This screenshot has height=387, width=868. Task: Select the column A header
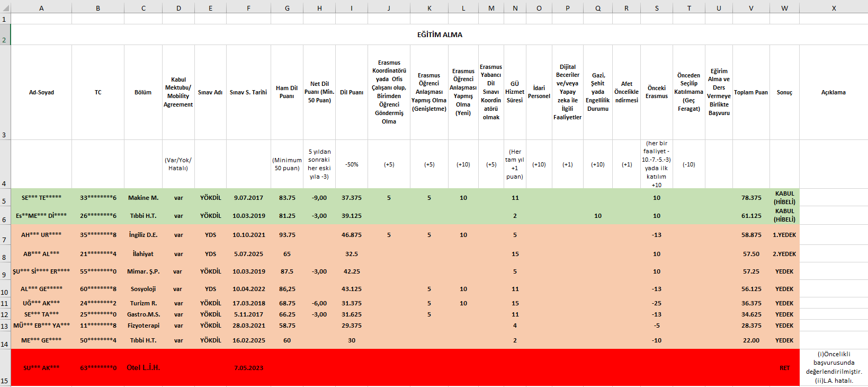pos(41,8)
